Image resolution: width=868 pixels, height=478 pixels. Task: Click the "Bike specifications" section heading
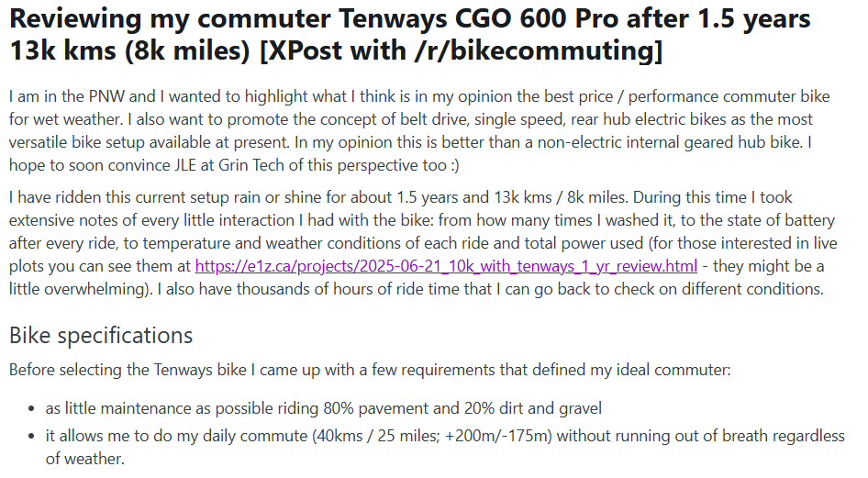(x=101, y=335)
